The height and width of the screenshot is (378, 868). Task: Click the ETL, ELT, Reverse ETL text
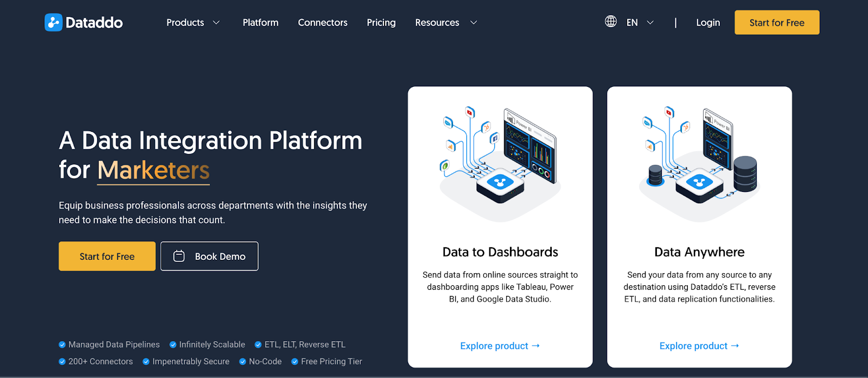[x=305, y=345]
